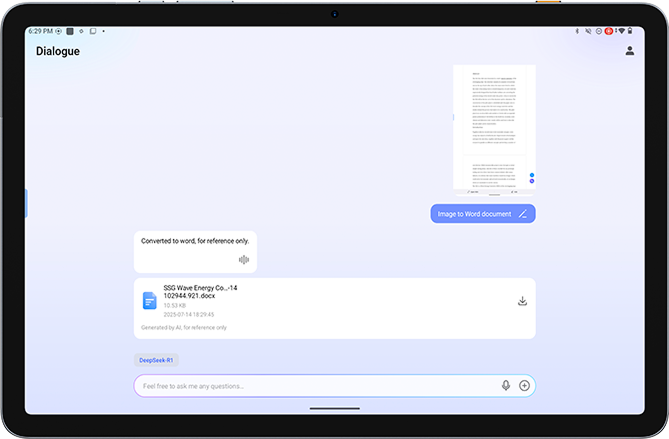Click the Dialogue page title
Image resolution: width=669 pixels, height=439 pixels.
click(58, 52)
